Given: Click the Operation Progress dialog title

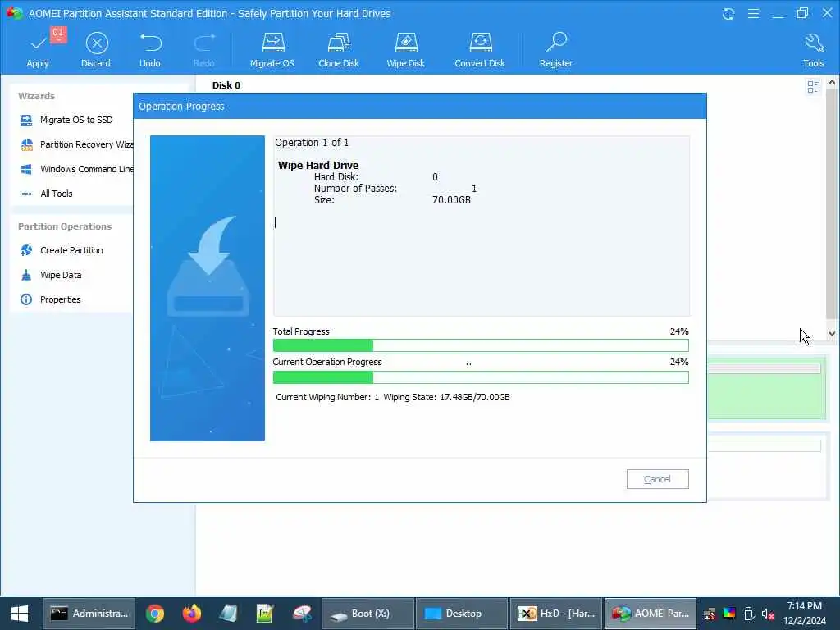Looking at the screenshot, I should click(181, 107).
